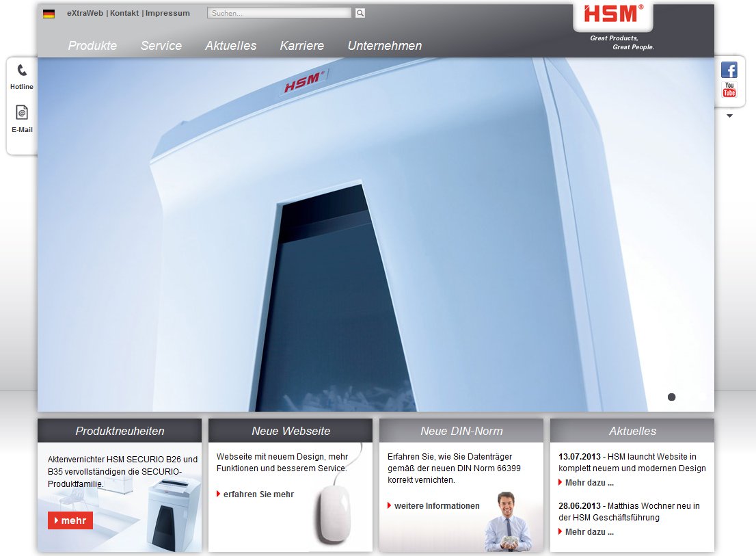This screenshot has height=556, width=756.
Task: Click the Neue DIN-Norm heading
Action: click(x=461, y=431)
